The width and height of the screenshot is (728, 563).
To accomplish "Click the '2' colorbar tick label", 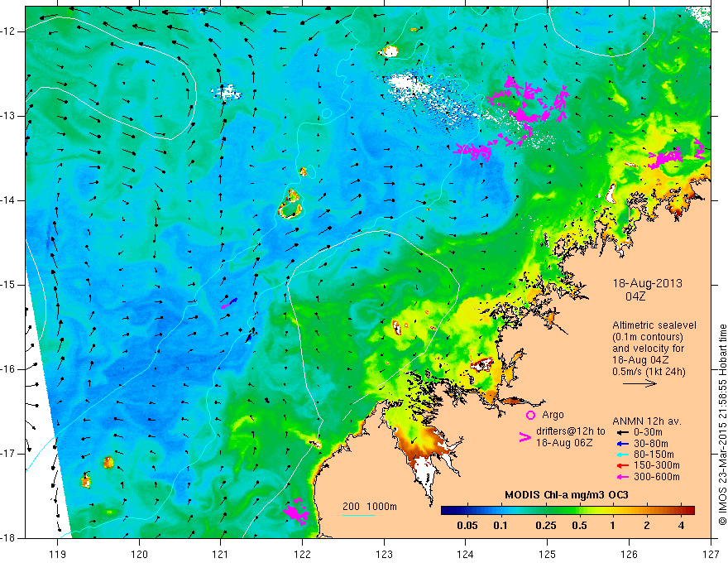I will [646, 526].
